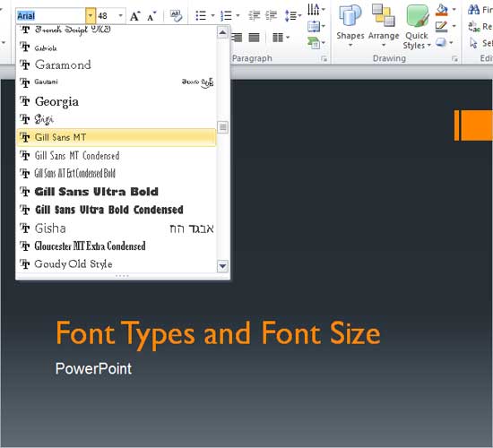This screenshot has height=448, width=493.
Task: Apply numbered list formatting
Action: click(x=226, y=15)
